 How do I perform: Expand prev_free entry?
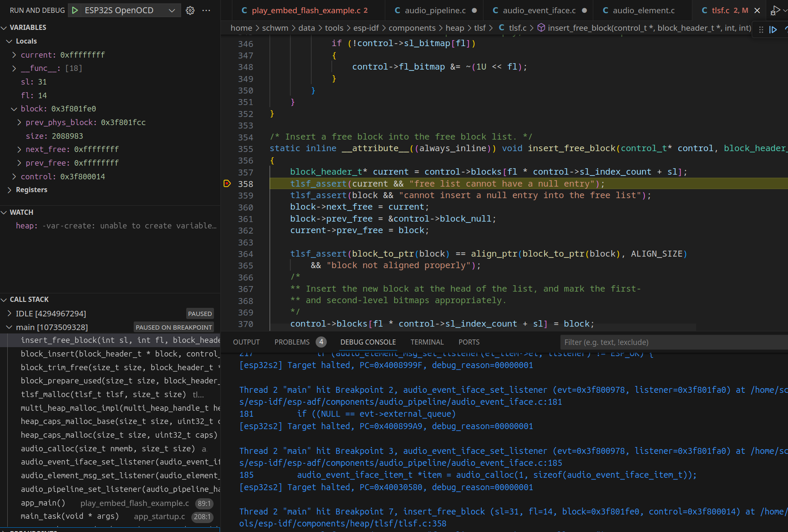point(19,163)
